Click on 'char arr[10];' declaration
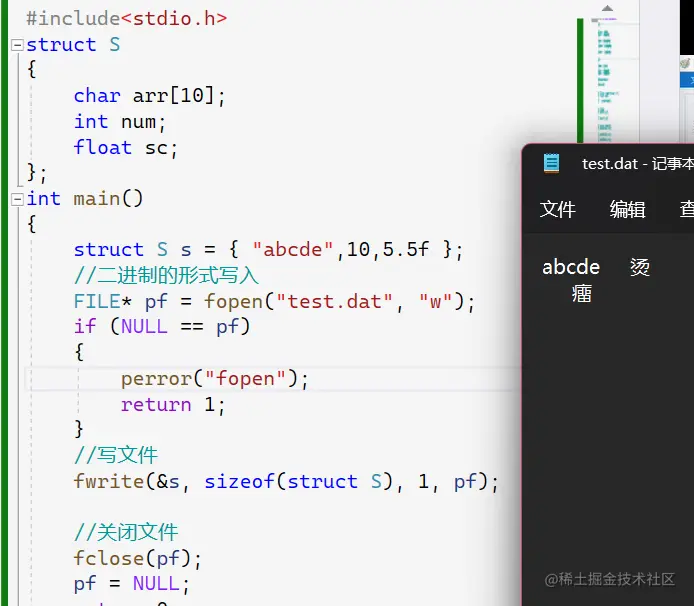Screen dimensions: 694x606 (x=150, y=96)
